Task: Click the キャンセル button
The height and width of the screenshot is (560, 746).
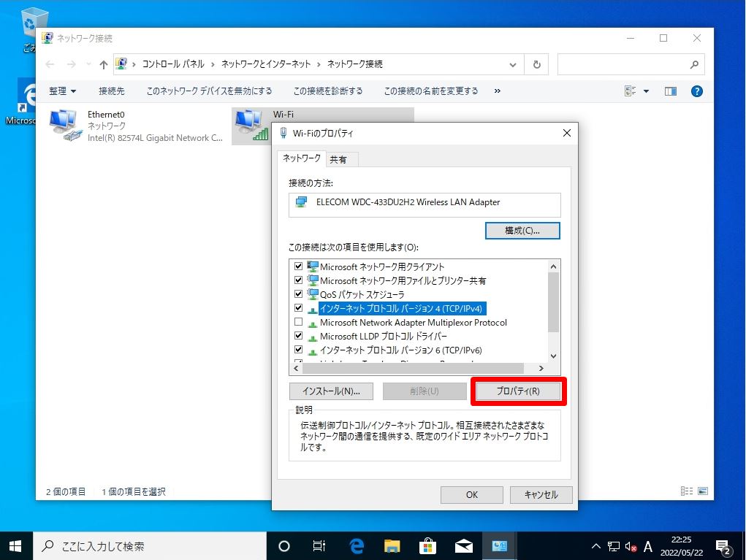Action: click(x=541, y=495)
